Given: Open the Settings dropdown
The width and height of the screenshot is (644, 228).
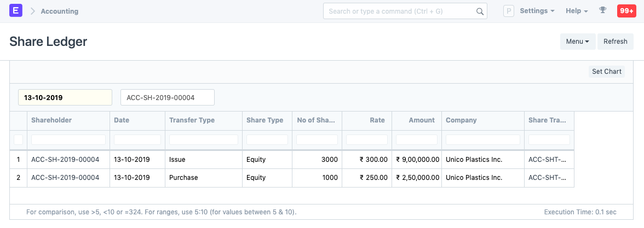Looking at the screenshot, I should pyautogui.click(x=537, y=11).
